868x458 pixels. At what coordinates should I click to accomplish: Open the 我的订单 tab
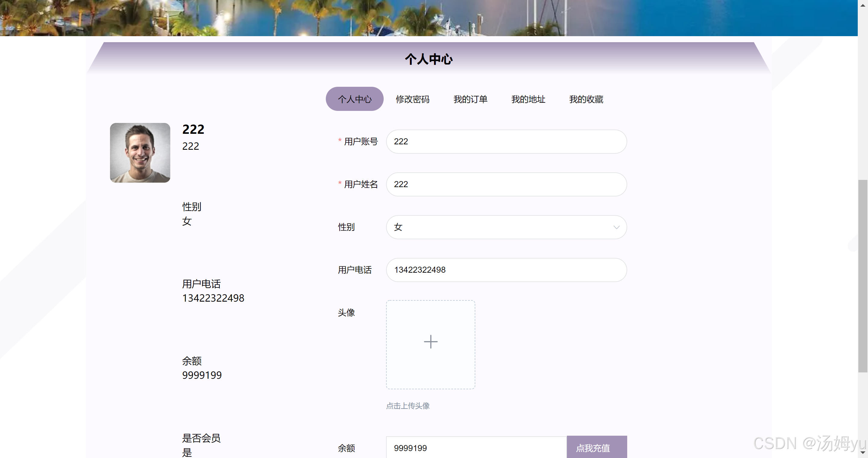[470, 99]
